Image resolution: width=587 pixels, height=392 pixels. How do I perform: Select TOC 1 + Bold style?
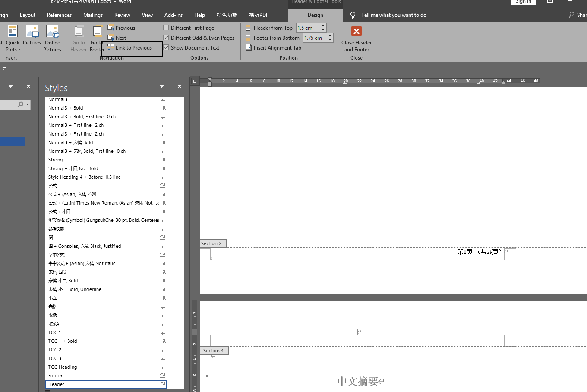[x=106, y=341]
